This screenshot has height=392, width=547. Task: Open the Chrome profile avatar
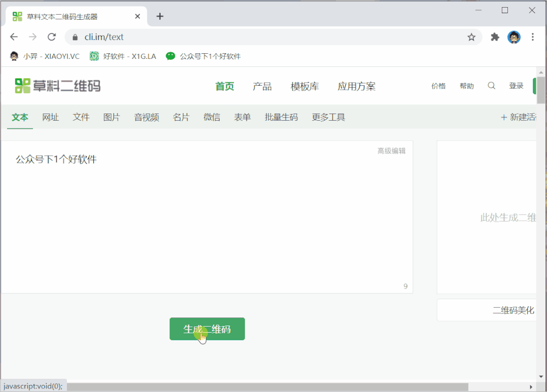click(514, 37)
